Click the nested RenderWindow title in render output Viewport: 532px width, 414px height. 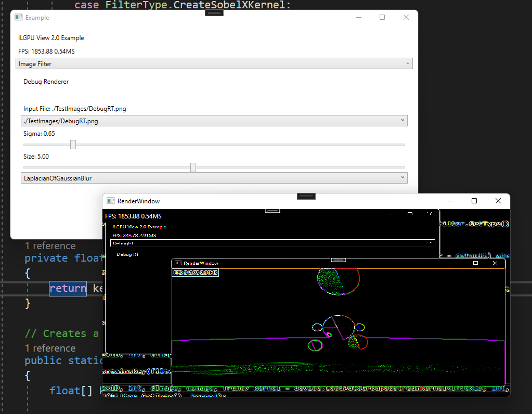coord(201,263)
